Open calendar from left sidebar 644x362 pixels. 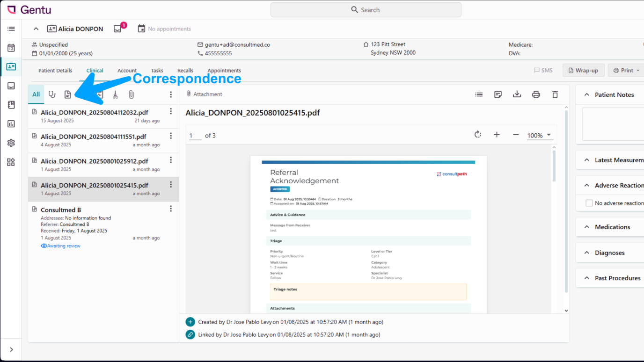click(x=11, y=48)
